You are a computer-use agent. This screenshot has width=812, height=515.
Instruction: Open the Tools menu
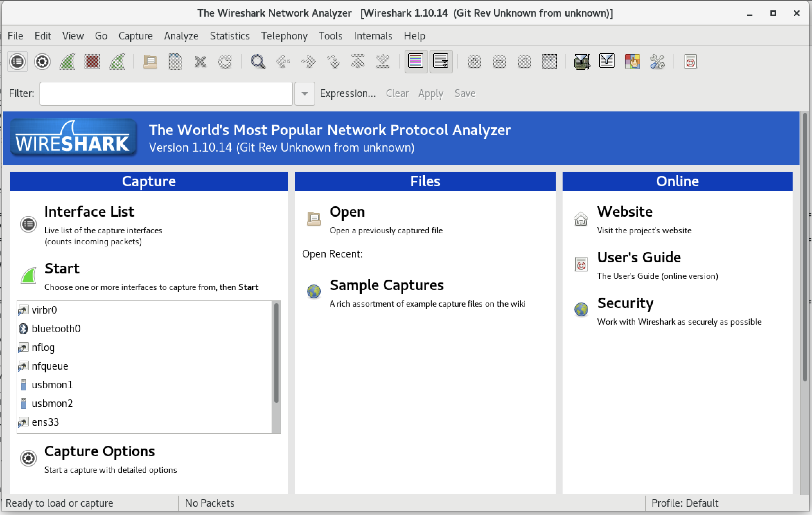click(x=330, y=36)
